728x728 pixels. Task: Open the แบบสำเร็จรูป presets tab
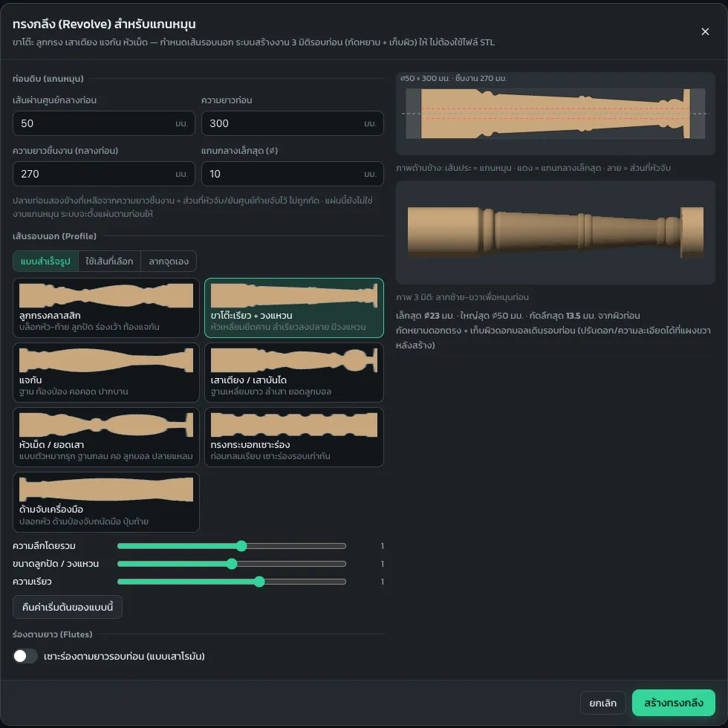tap(45, 261)
